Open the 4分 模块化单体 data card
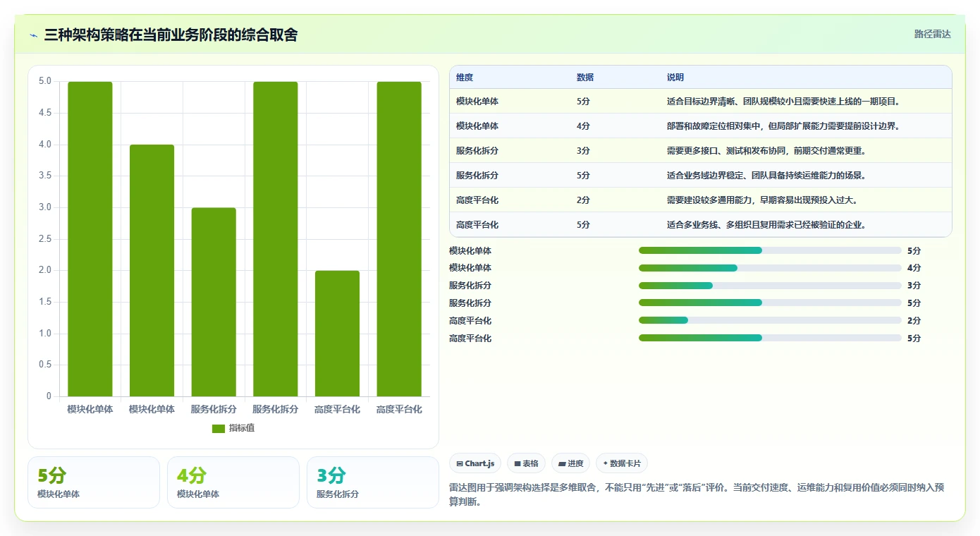The width and height of the screenshot is (980, 536). [x=233, y=482]
